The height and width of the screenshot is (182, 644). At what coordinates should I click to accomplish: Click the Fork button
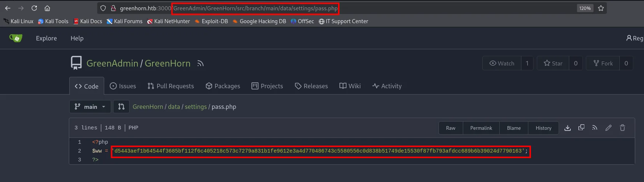603,63
